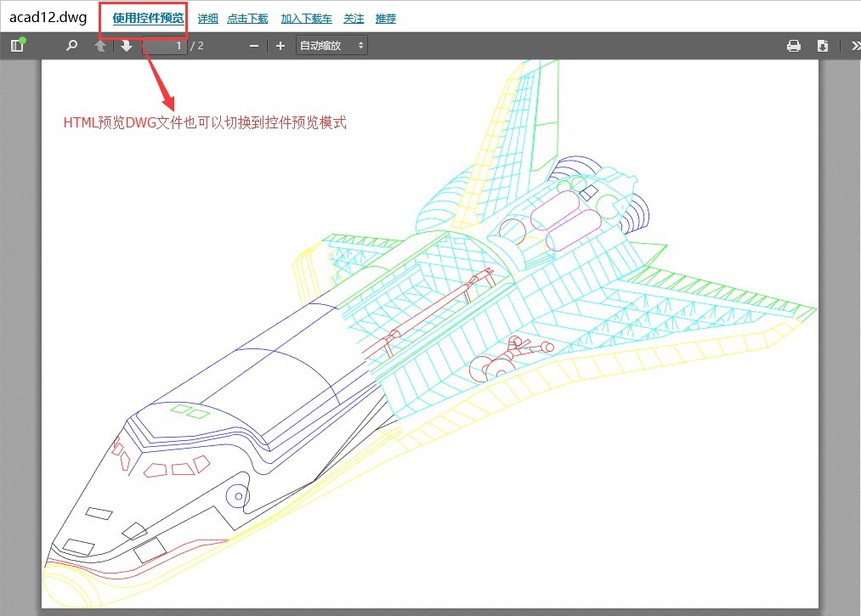Viewport: 861px width, 616px height.
Task: Print the DWG preview
Action: pos(794,45)
